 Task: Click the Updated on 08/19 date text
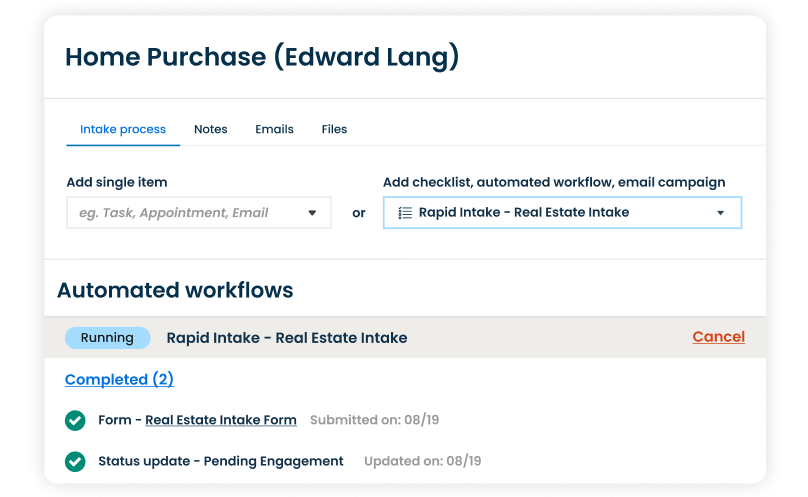click(x=422, y=462)
